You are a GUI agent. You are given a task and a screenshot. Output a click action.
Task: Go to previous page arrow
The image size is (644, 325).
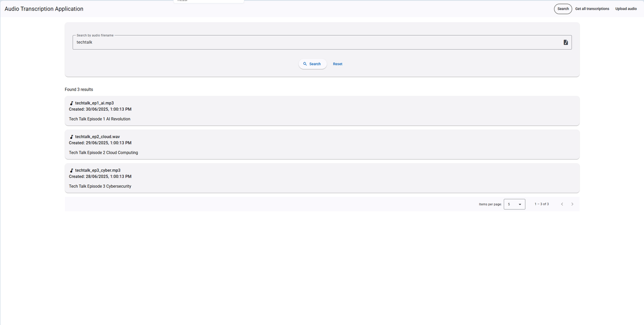click(562, 204)
